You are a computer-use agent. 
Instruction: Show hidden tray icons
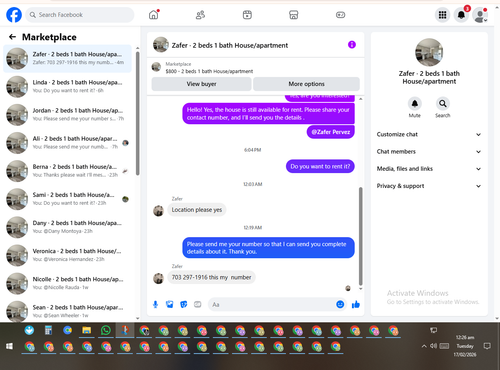click(x=424, y=346)
